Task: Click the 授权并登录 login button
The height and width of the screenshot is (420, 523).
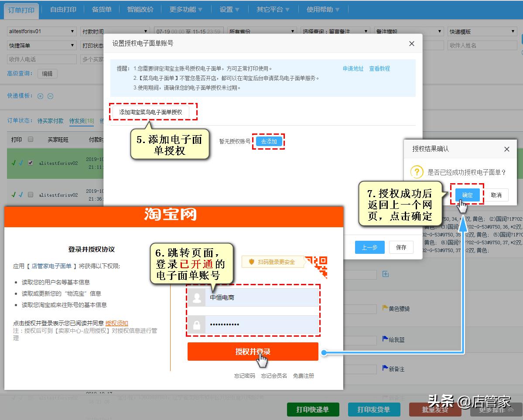Action: tap(253, 352)
